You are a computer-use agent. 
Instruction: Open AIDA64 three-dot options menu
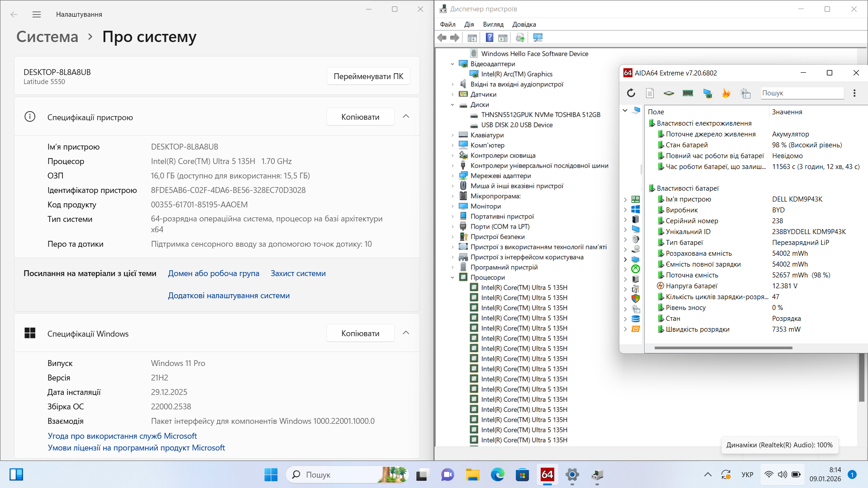click(x=854, y=93)
